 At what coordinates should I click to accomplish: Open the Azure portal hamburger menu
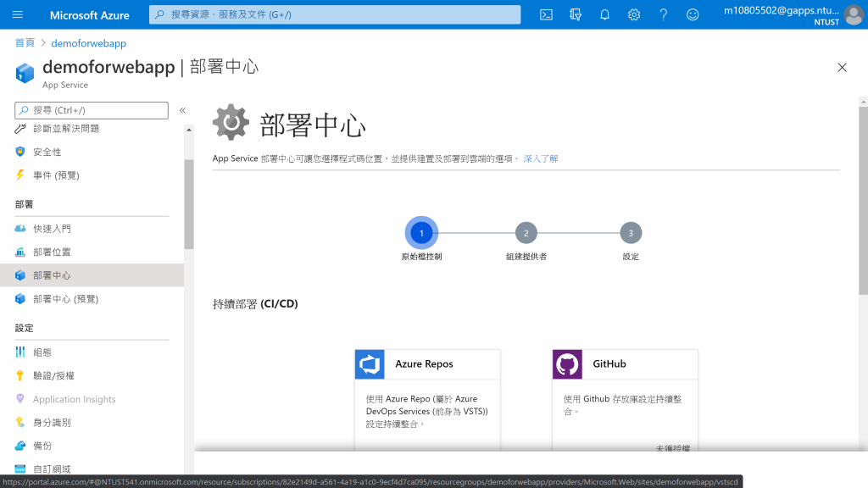pyautogui.click(x=18, y=15)
